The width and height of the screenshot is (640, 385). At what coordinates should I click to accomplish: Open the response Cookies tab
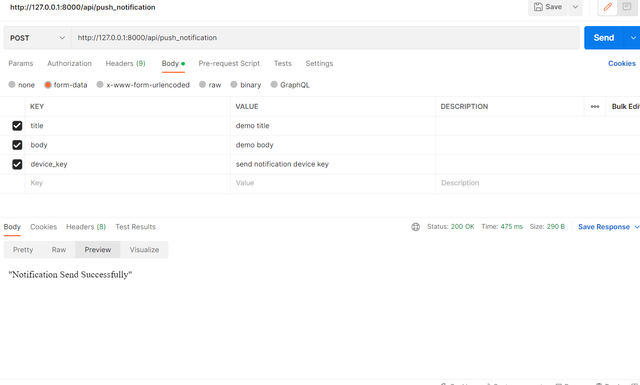(43, 227)
